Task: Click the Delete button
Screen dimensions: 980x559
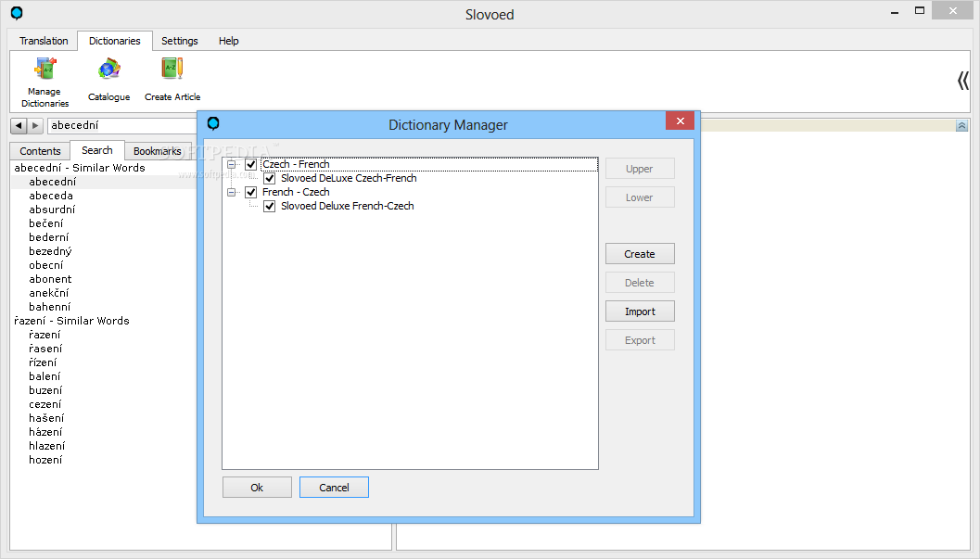Action: coord(640,283)
